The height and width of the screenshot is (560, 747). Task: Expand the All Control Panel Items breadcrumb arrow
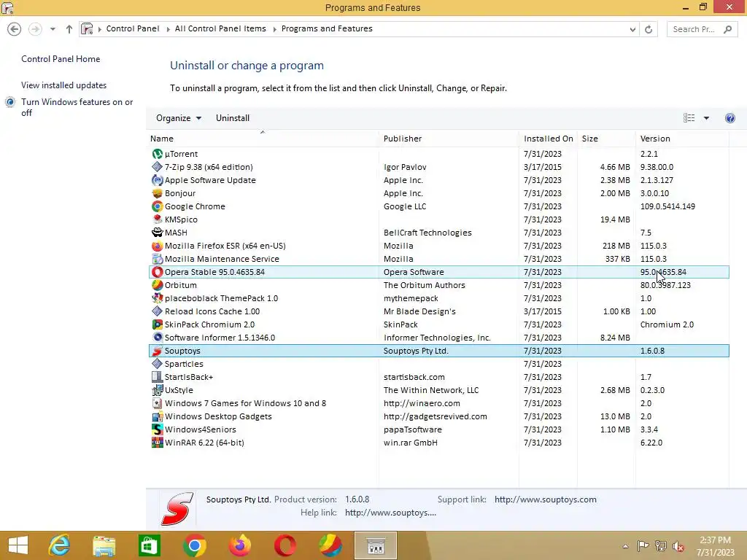[x=274, y=29]
